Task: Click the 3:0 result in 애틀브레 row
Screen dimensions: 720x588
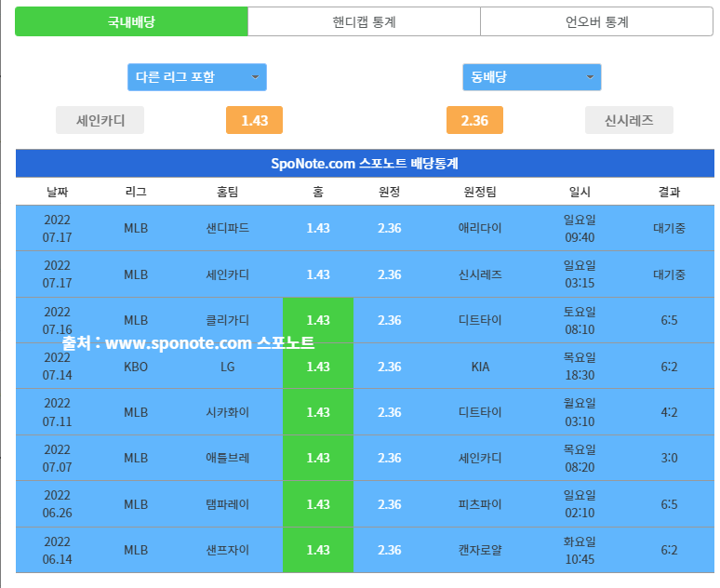Action: point(669,458)
